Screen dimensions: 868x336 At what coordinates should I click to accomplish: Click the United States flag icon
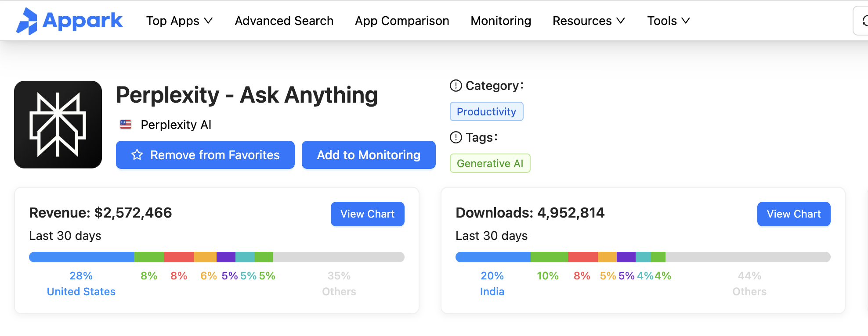(126, 125)
